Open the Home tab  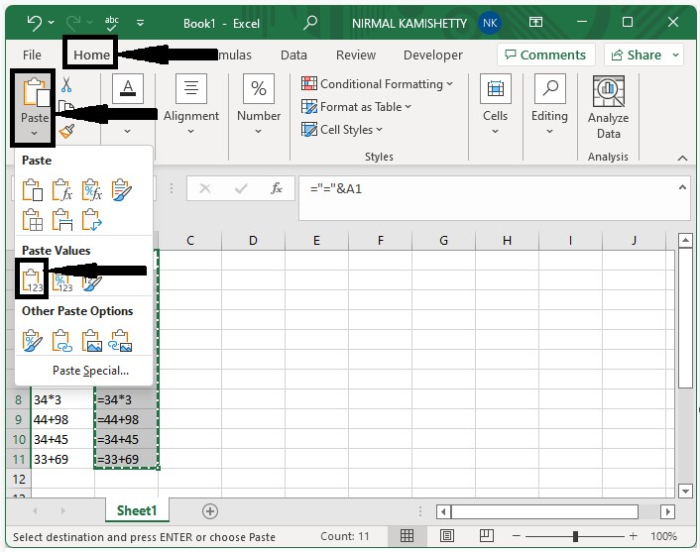coord(92,55)
